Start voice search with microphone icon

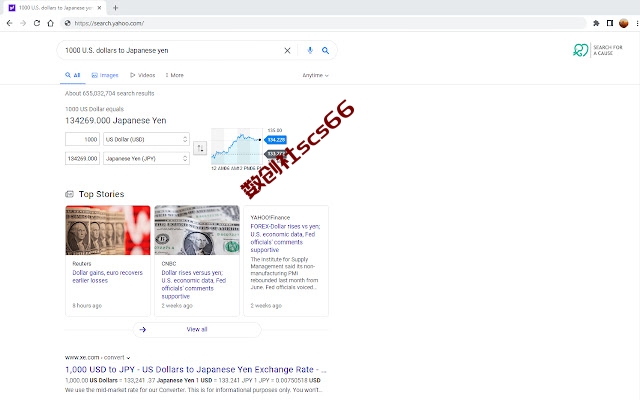click(x=310, y=51)
